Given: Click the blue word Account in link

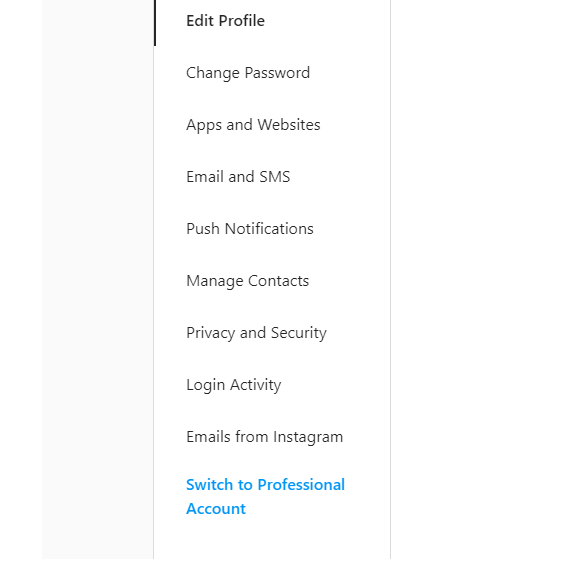Looking at the screenshot, I should (x=216, y=509).
